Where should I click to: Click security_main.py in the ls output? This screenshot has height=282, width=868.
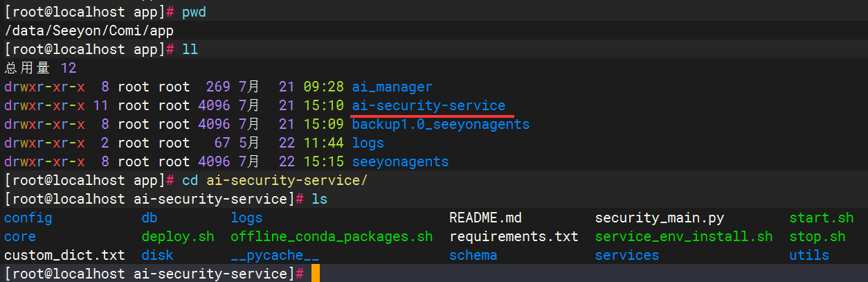pos(659,218)
